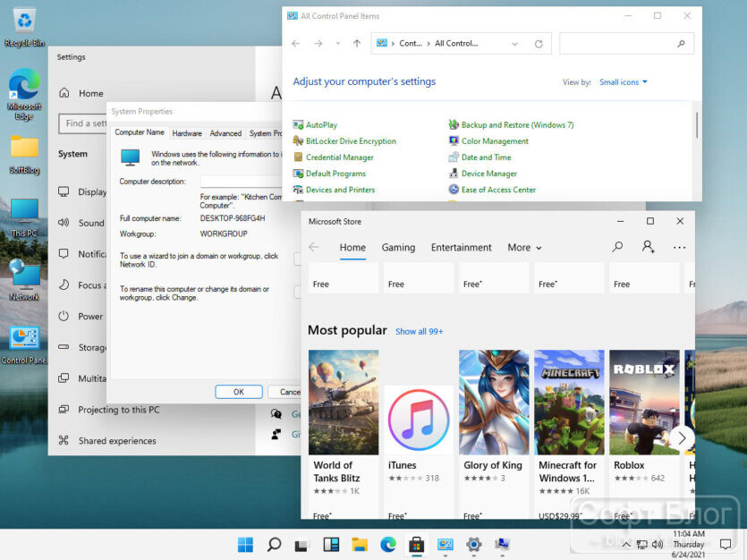Screen dimensions: 747x560
Task: Switch to Microsoft Store taskbar icon
Action: click(x=416, y=544)
